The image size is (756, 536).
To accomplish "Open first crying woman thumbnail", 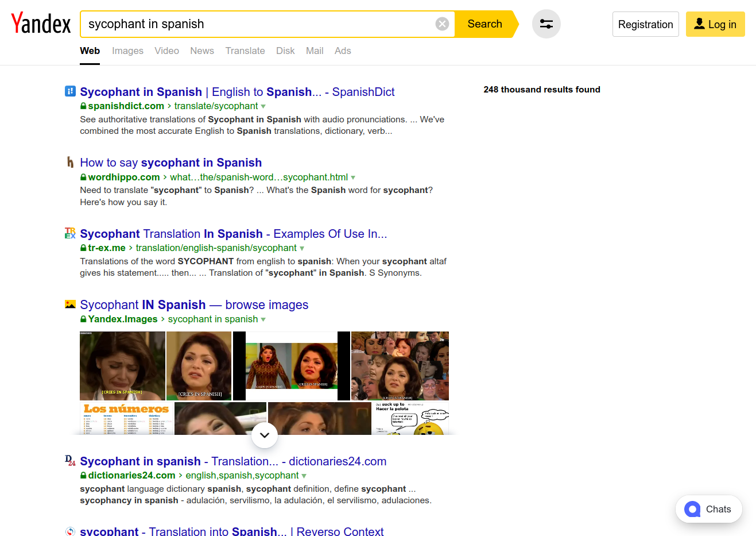I will click(x=122, y=366).
